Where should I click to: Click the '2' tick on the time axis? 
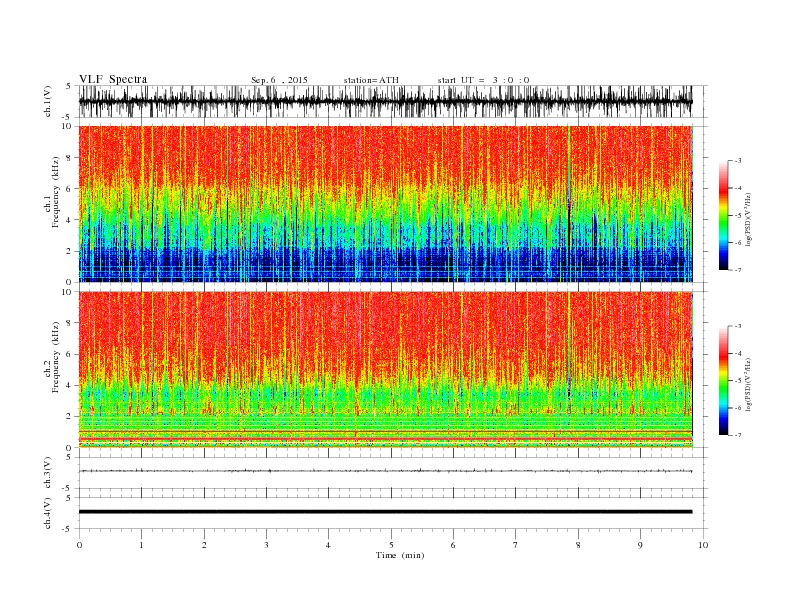coord(204,545)
